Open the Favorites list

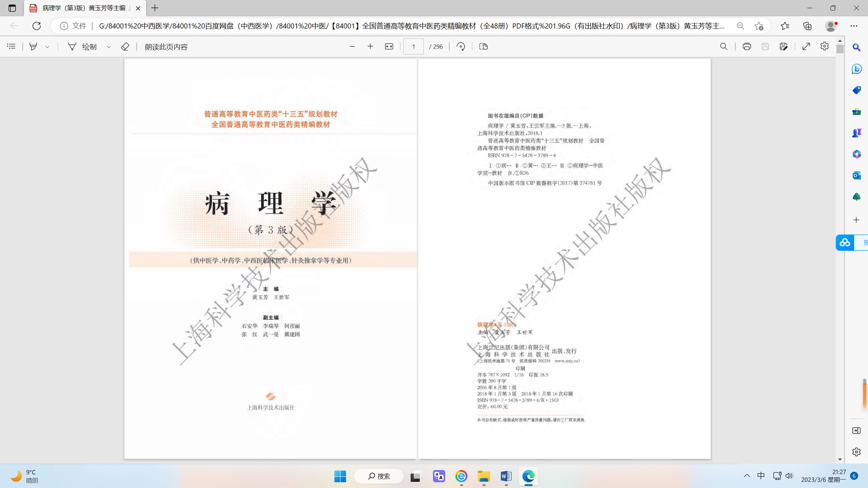[785, 26]
